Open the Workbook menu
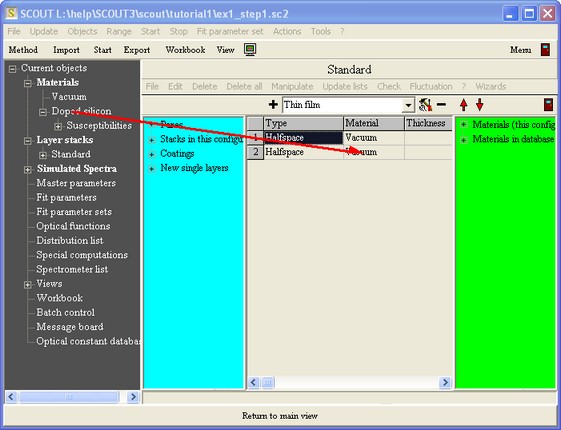 [x=185, y=50]
